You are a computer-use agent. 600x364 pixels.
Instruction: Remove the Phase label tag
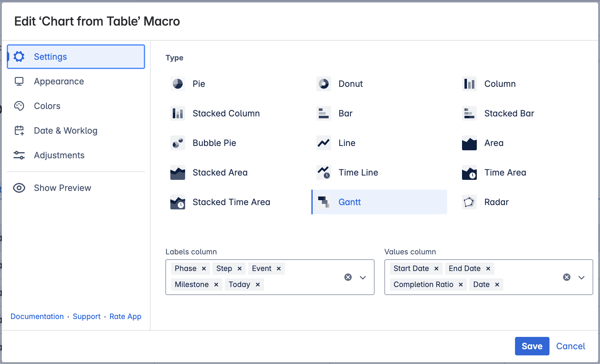pos(204,269)
